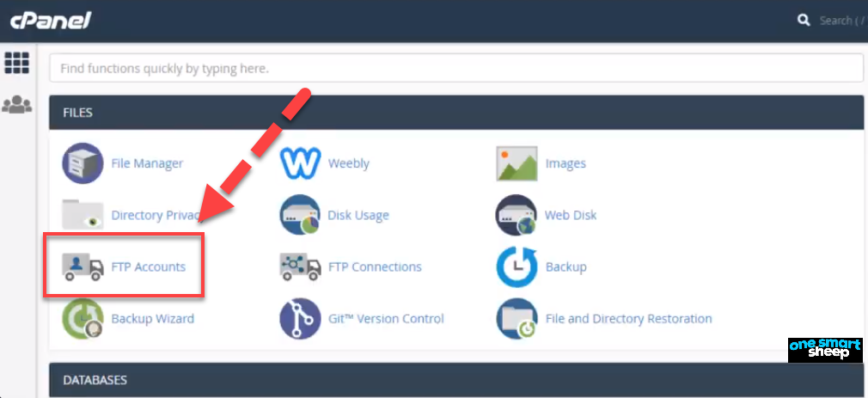Collapse the DATABASES section header
Viewport: 868px width, 398px height.
(456, 380)
